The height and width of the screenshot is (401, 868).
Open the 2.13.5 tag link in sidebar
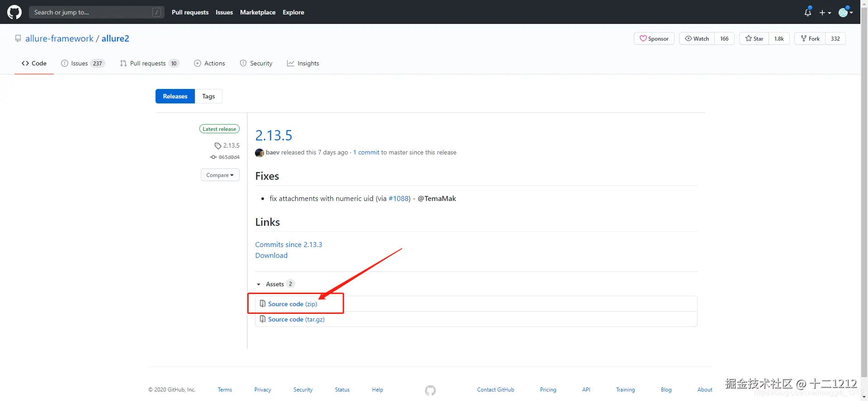[x=227, y=145]
